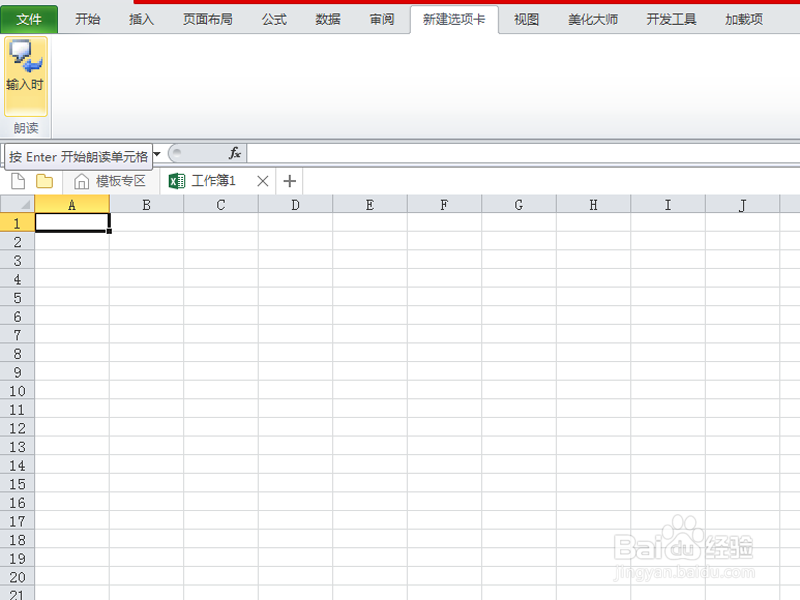800x600 pixels.
Task: Switch to the 开始 tab
Action: [x=88, y=19]
